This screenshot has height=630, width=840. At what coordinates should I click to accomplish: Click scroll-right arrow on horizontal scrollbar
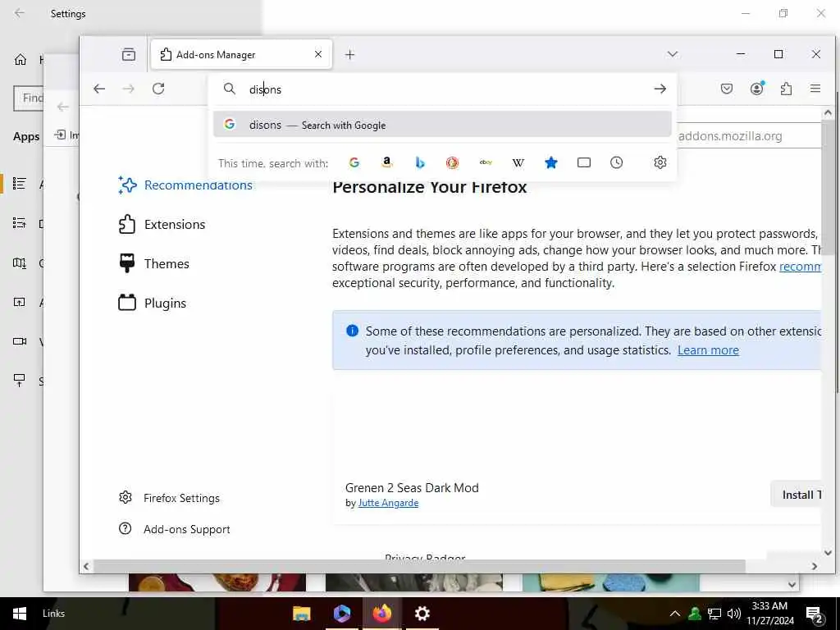[815, 566]
